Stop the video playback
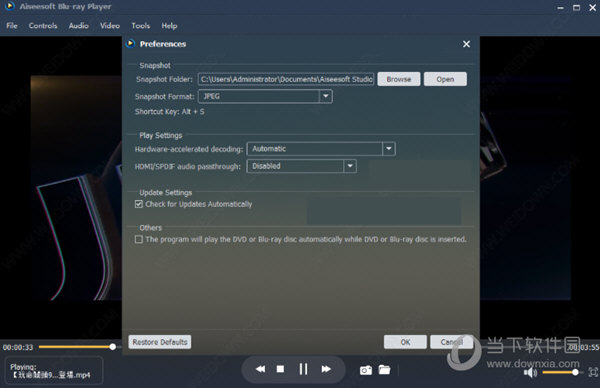The height and width of the screenshot is (388, 600). [x=280, y=369]
